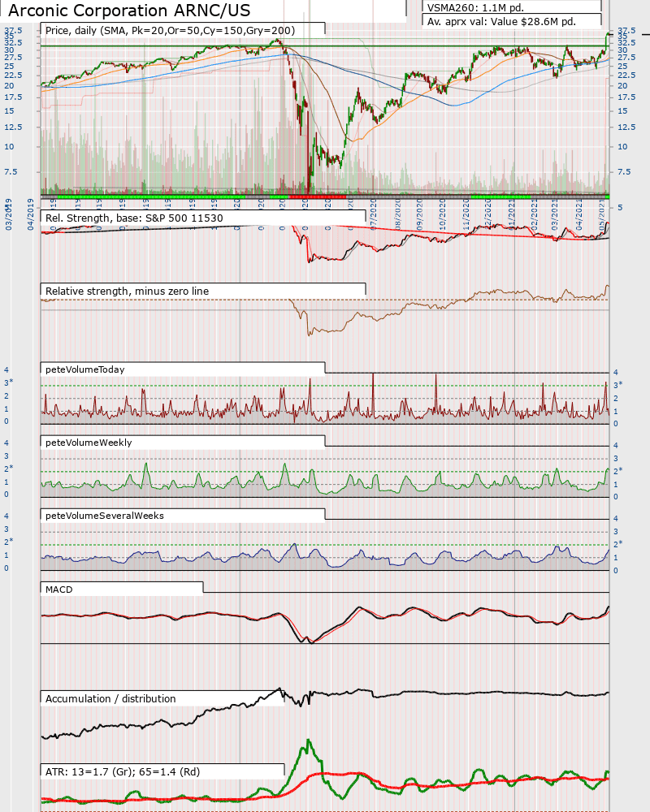The width and height of the screenshot is (650, 812).
Task: Click Relative strength, minus zero line label
Action: pyautogui.click(x=132, y=290)
